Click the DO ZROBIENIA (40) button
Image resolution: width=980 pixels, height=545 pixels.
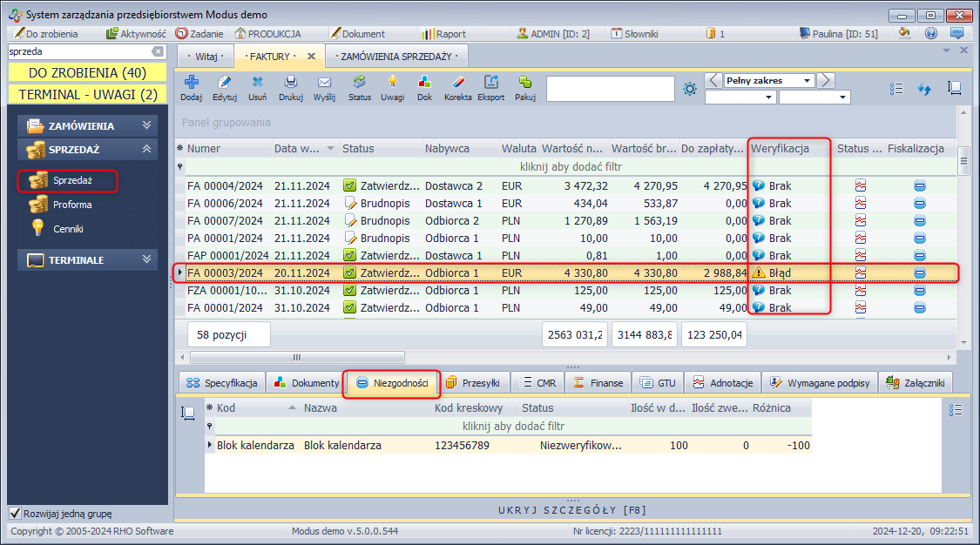pyautogui.click(x=87, y=72)
